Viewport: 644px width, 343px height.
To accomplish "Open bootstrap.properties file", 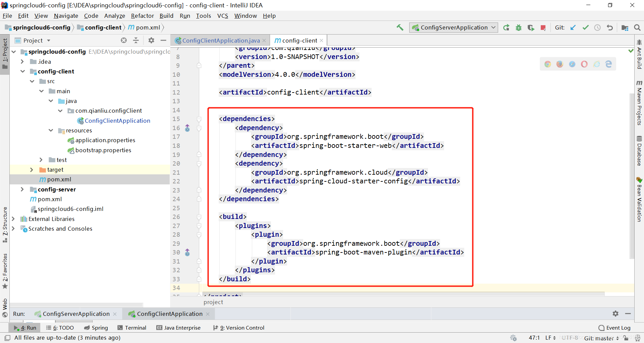I will (x=100, y=150).
